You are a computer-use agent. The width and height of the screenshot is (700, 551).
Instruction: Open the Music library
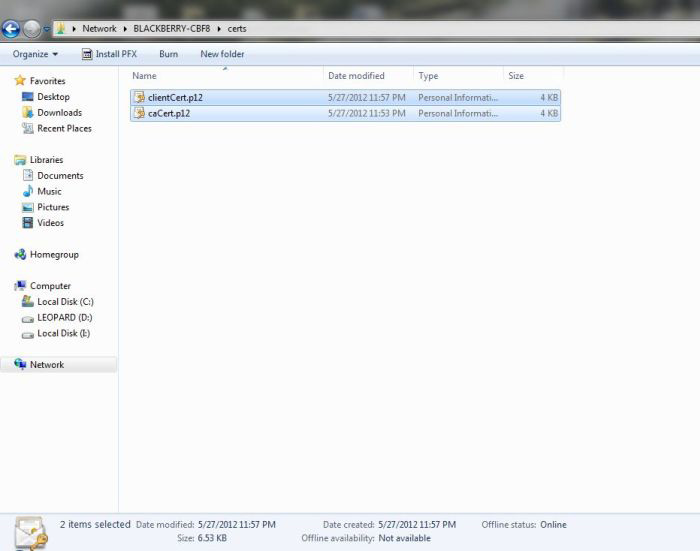(49, 192)
